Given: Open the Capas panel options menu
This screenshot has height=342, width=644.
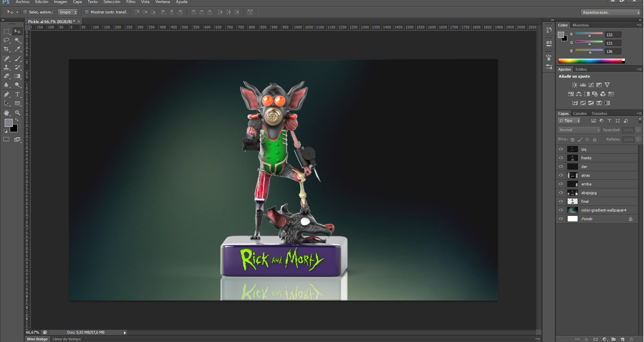Looking at the screenshot, I should (639, 113).
